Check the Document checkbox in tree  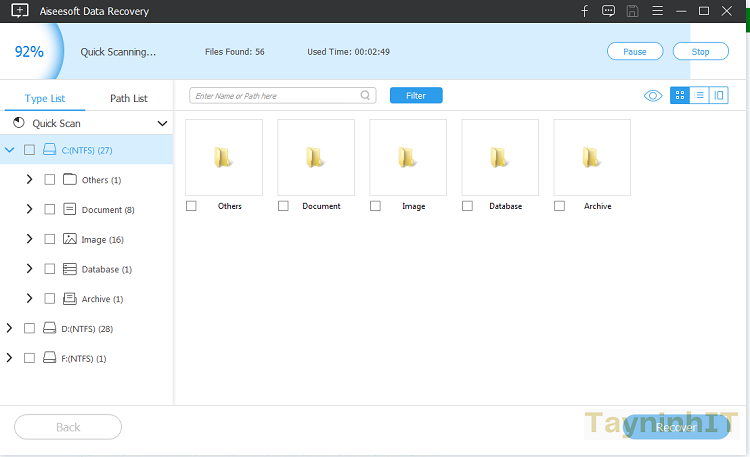pyautogui.click(x=50, y=210)
